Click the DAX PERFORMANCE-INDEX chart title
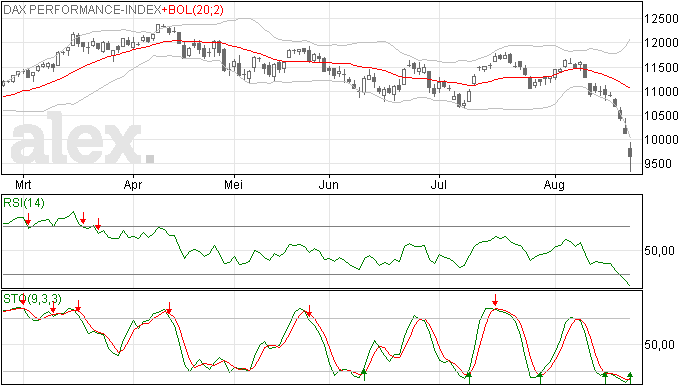The height and width of the screenshot is (387, 690). click(x=82, y=10)
